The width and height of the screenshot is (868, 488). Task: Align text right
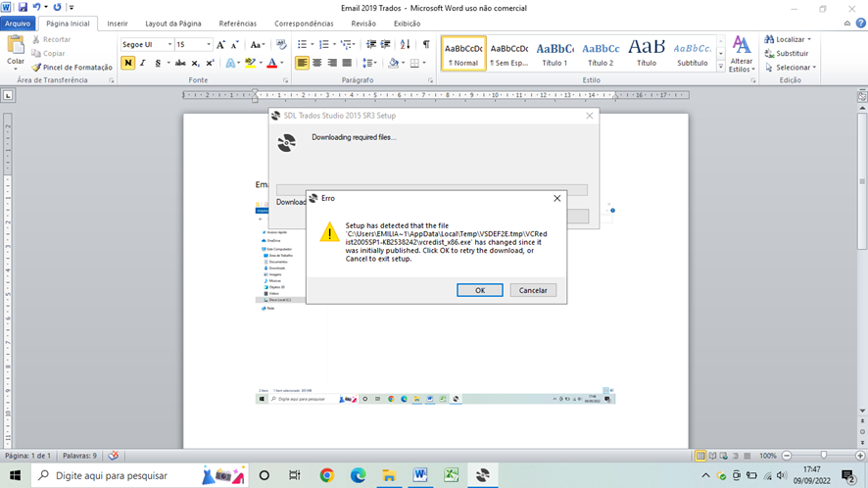pos(331,63)
